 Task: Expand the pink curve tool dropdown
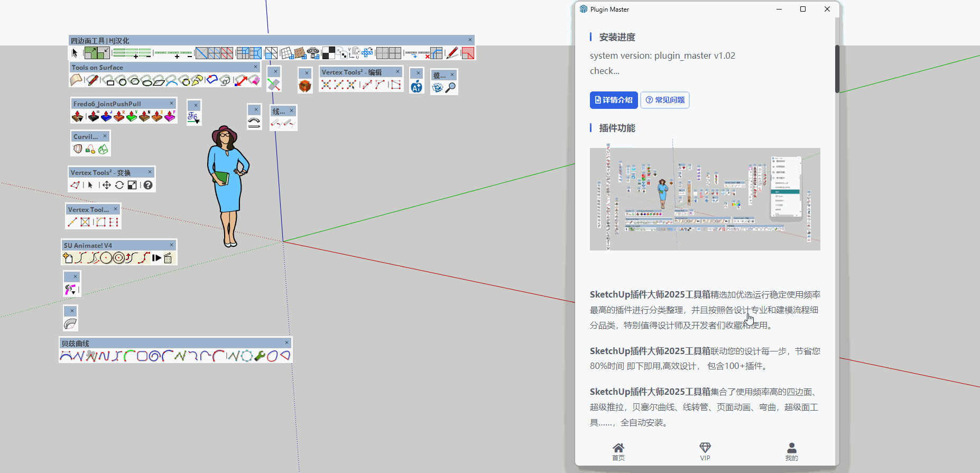71,290
